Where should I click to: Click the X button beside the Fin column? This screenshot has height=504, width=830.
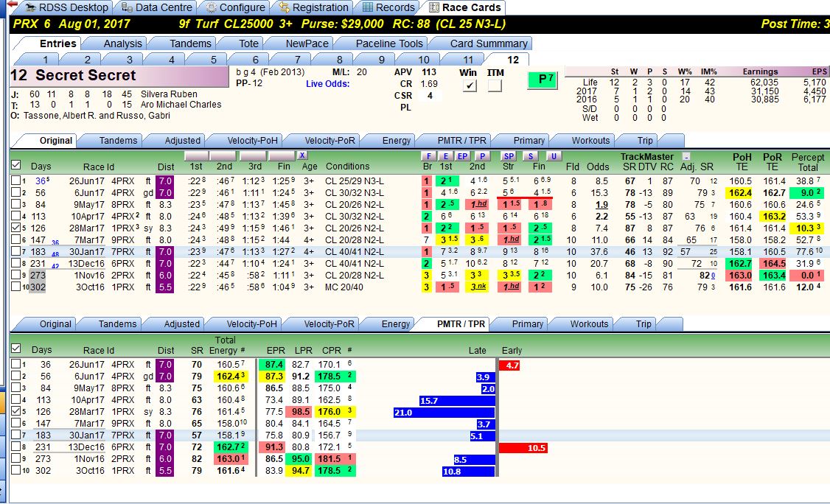pyautogui.click(x=301, y=155)
